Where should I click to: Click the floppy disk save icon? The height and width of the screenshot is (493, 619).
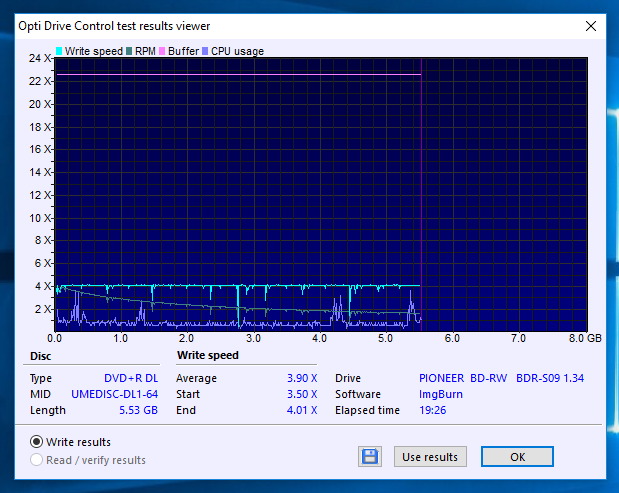[370, 457]
